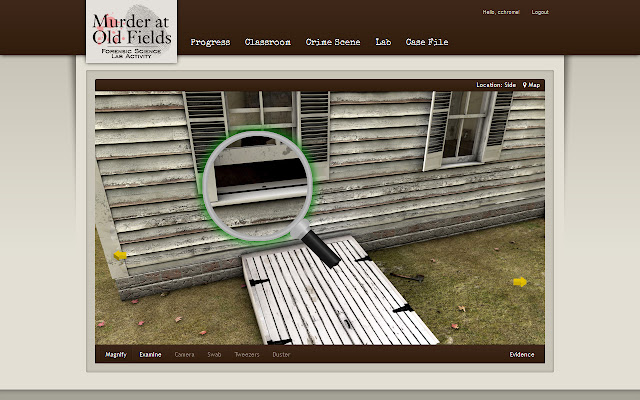Viewport: 640px width, 400px height.
Task: Open the Progress page
Action: tap(210, 42)
